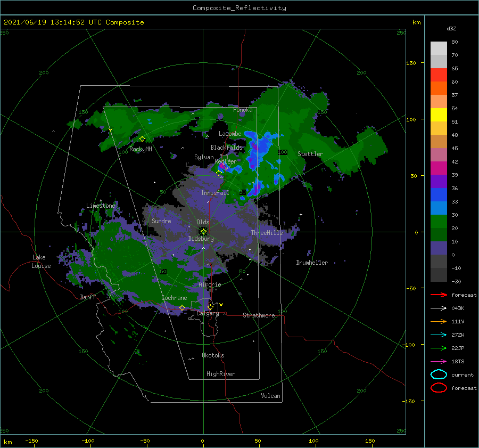Click the magenta 42 dBZ legend swatch
Screen dimensions: 479x448
(x=439, y=168)
